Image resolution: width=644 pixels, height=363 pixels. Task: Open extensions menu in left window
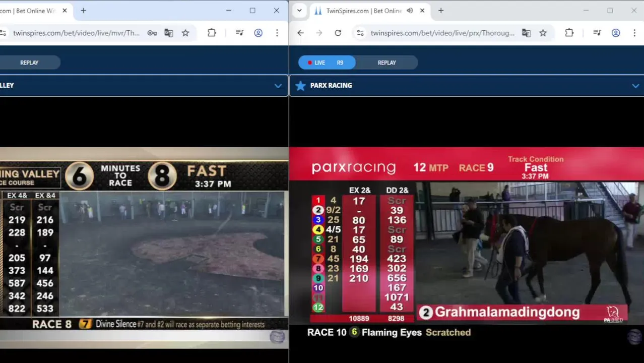pos(212,33)
